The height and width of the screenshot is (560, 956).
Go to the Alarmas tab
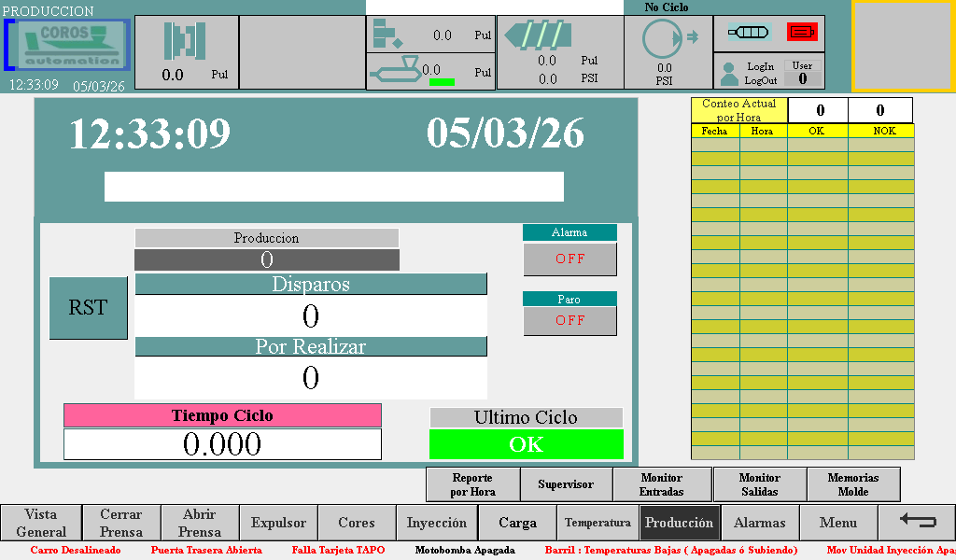click(759, 523)
